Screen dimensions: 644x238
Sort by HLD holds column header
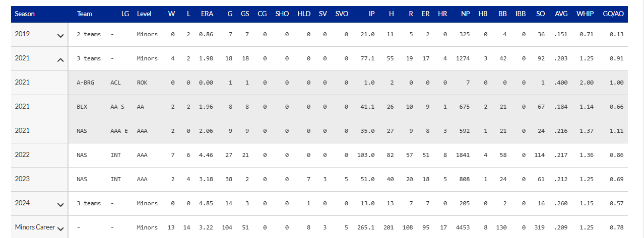click(x=304, y=14)
